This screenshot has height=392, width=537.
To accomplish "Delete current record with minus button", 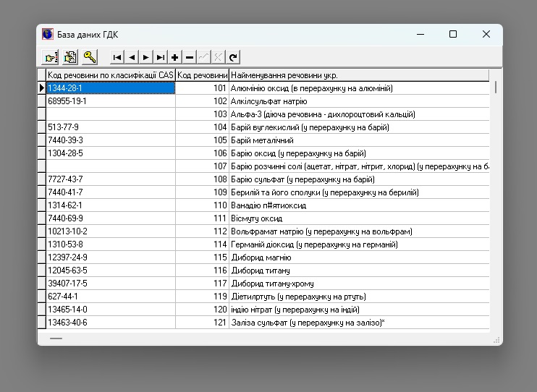I will click(x=190, y=57).
